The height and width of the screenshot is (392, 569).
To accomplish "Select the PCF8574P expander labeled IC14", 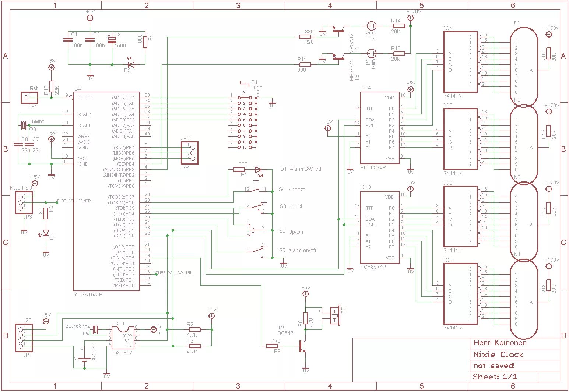I will click(380, 128).
